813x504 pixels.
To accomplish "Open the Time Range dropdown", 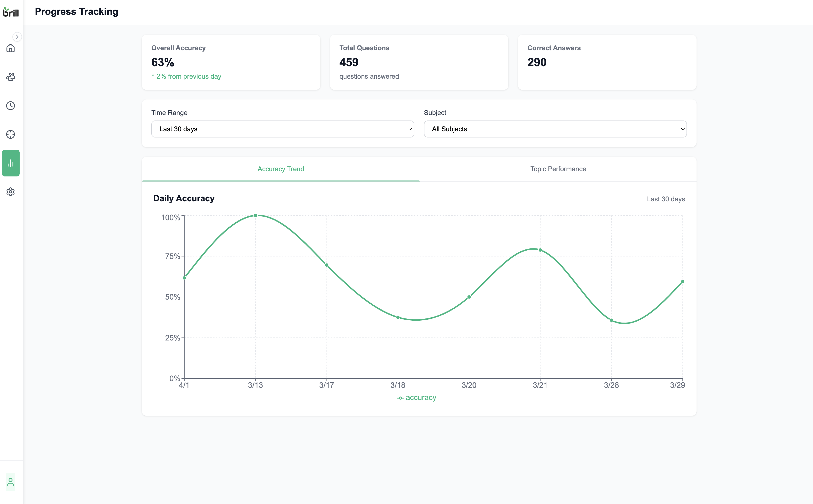I will point(283,129).
